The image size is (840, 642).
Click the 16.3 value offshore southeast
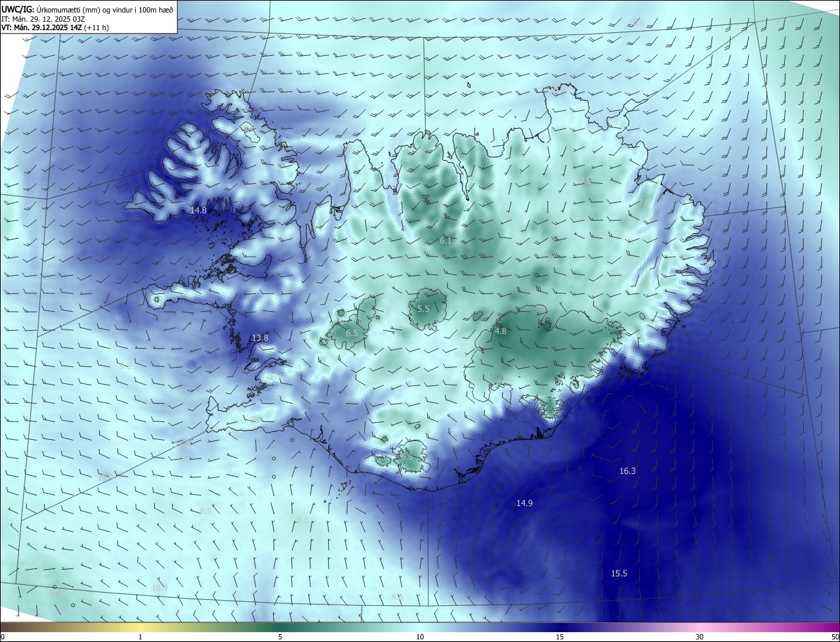point(627,471)
